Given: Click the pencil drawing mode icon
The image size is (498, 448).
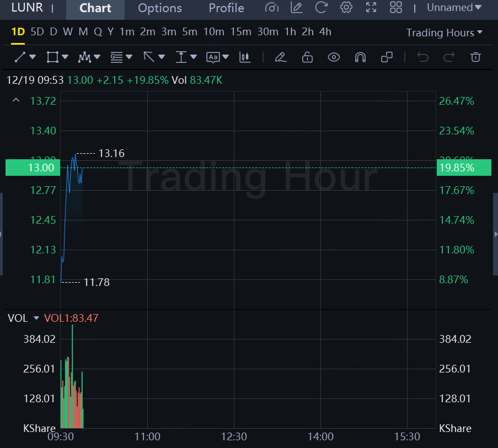Looking at the screenshot, I should [281, 57].
